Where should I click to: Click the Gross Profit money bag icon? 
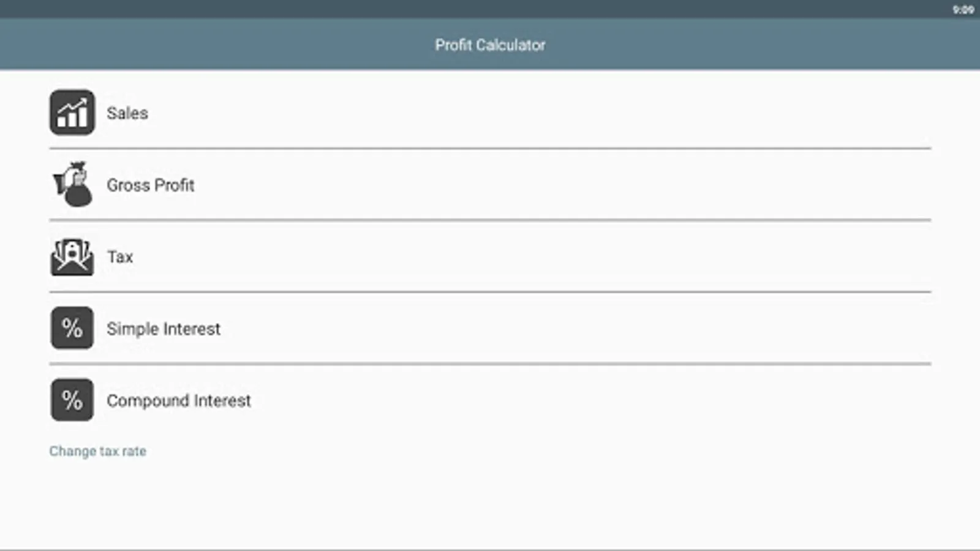pos(72,184)
